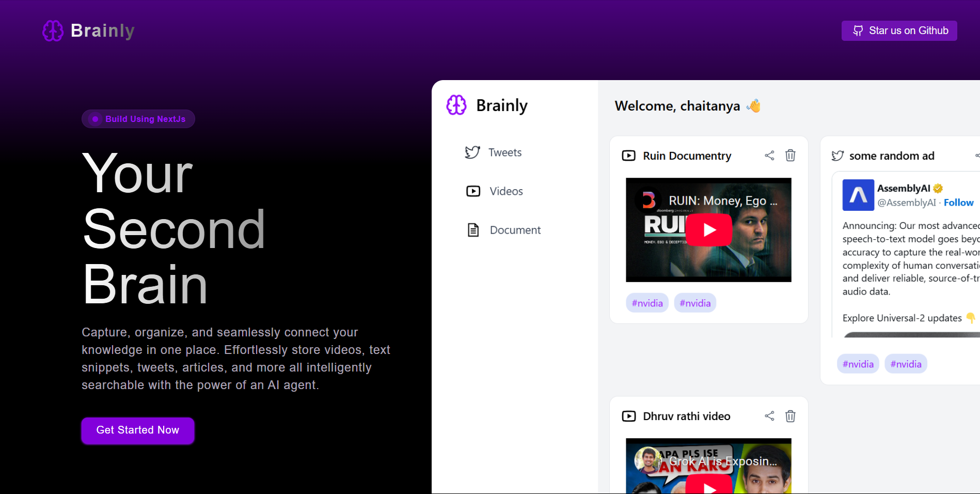980x494 pixels.
Task: Click video icon on Ruin Documentry card
Action: (x=629, y=156)
